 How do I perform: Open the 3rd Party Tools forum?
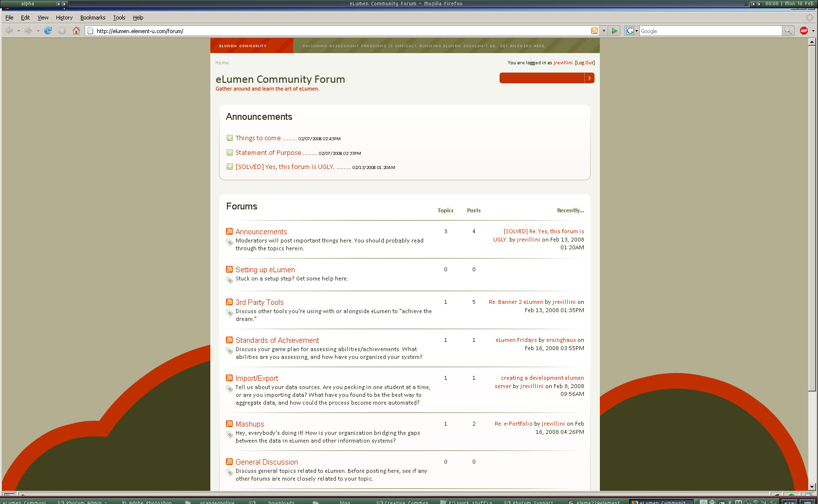click(x=260, y=302)
